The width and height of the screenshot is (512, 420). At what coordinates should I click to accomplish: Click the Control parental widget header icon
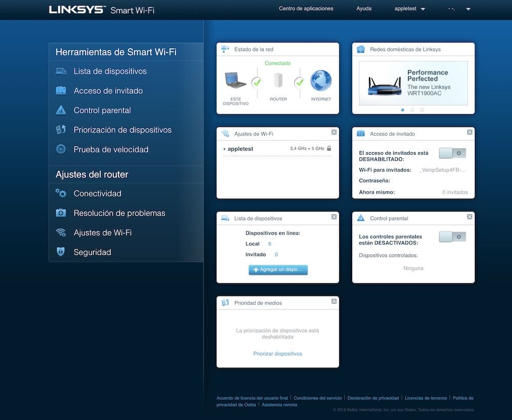pos(361,218)
